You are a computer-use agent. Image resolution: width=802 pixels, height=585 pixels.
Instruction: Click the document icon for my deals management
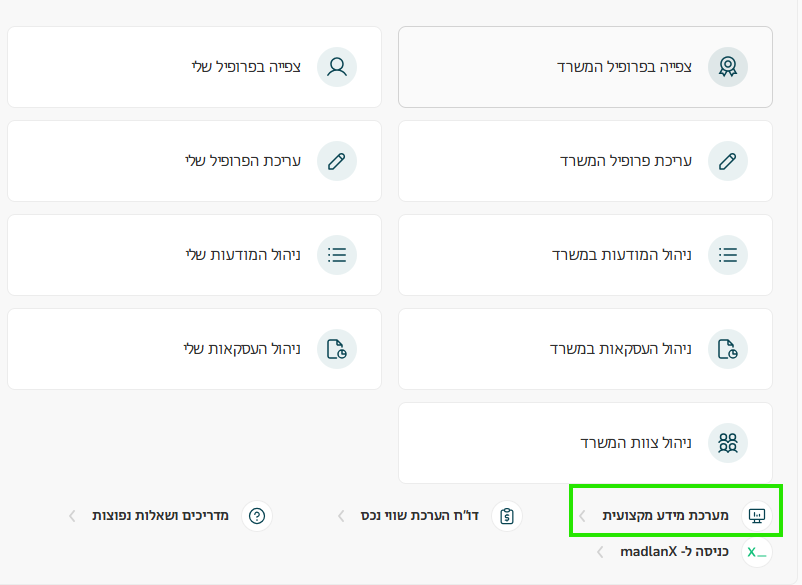point(337,349)
